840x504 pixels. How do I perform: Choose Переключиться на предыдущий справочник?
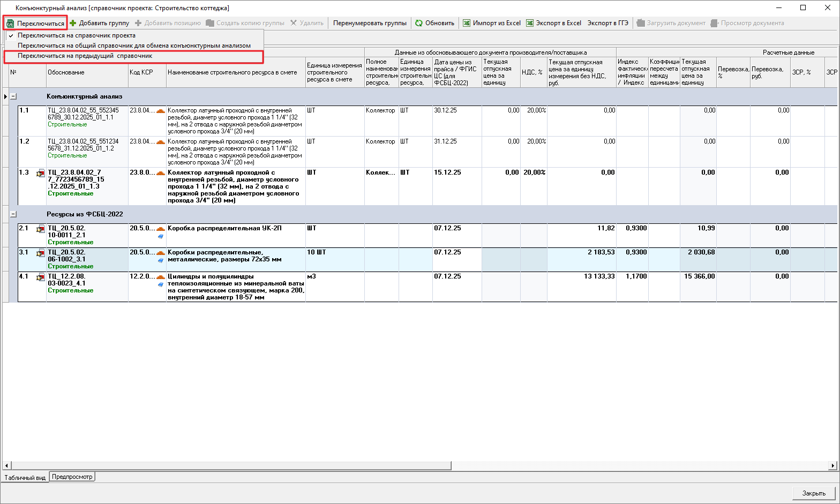pos(85,56)
